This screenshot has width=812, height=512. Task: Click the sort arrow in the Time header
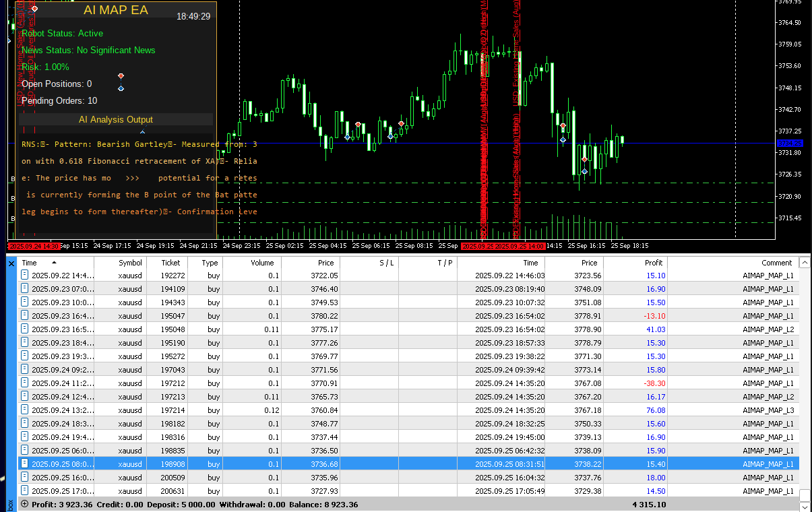(54, 262)
